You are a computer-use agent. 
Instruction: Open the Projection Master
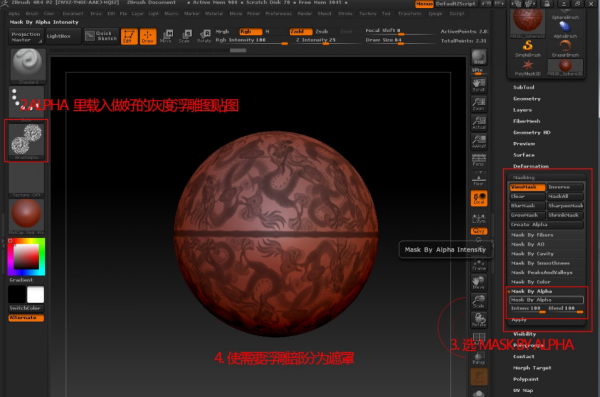pyautogui.click(x=25, y=37)
